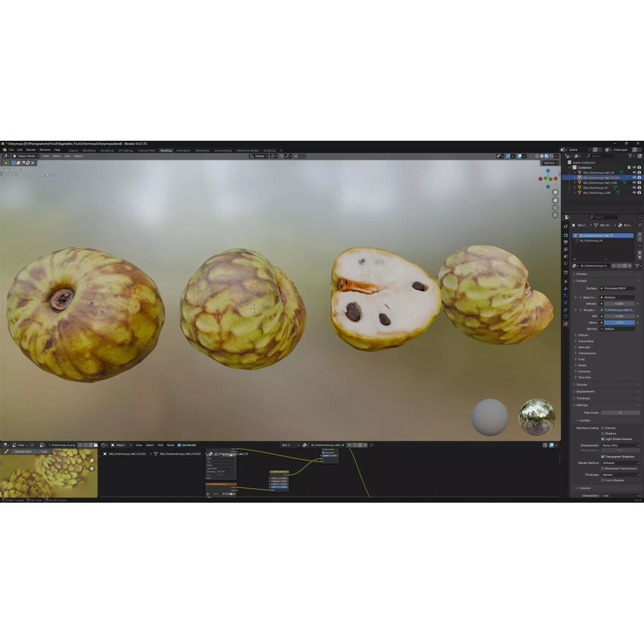Uncheck Light Probe Volume checkbox
This screenshot has height=644, width=644.
(x=602, y=439)
